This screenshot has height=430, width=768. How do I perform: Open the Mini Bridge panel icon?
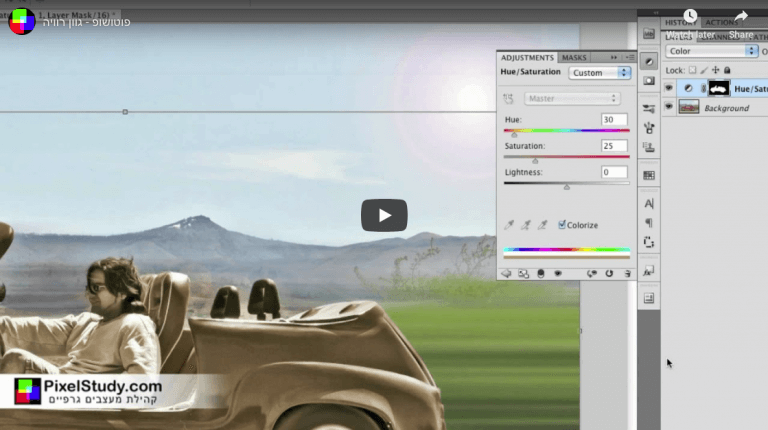coord(648,33)
